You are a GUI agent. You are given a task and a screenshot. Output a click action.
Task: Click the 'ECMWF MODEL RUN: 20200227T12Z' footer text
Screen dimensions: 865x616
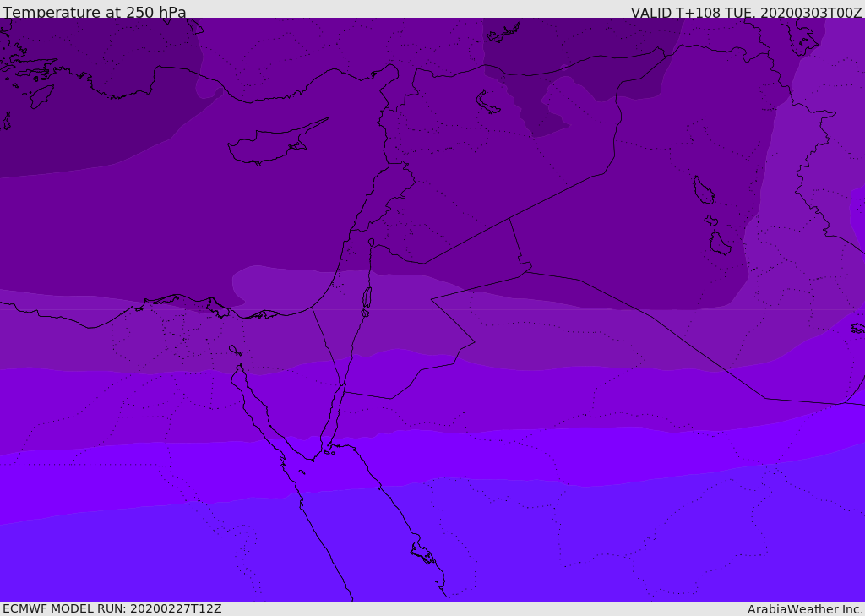pyautogui.click(x=112, y=608)
